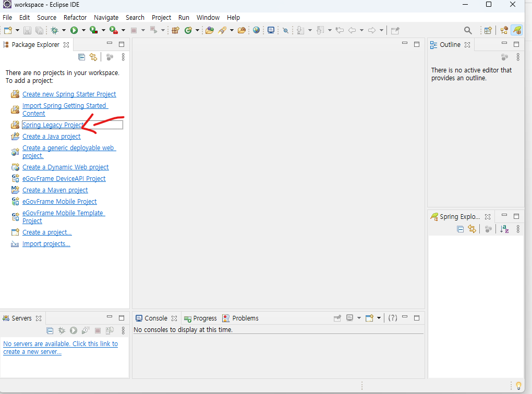The height and width of the screenshot is (394, 532).
Task: Open Display Selected Console dropdown arrow
Action: click(359, 318)
